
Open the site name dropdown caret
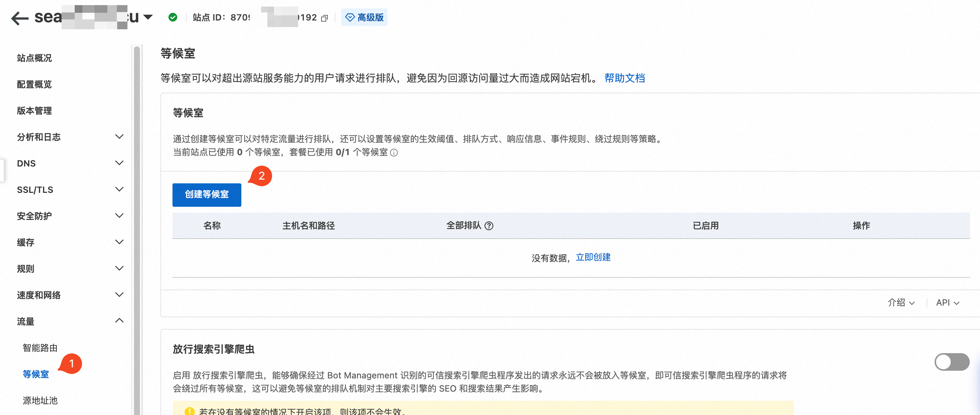148,17
